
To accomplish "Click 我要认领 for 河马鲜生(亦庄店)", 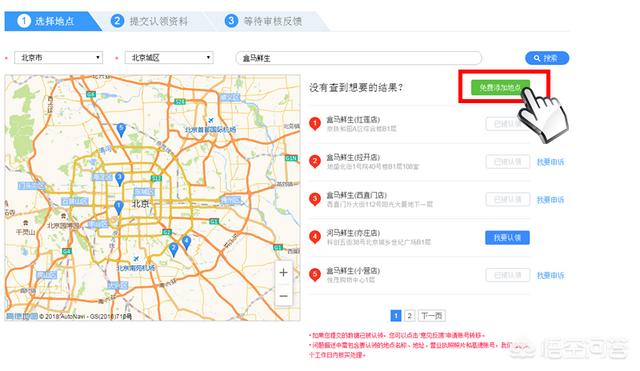I will [x=507, y=238].
